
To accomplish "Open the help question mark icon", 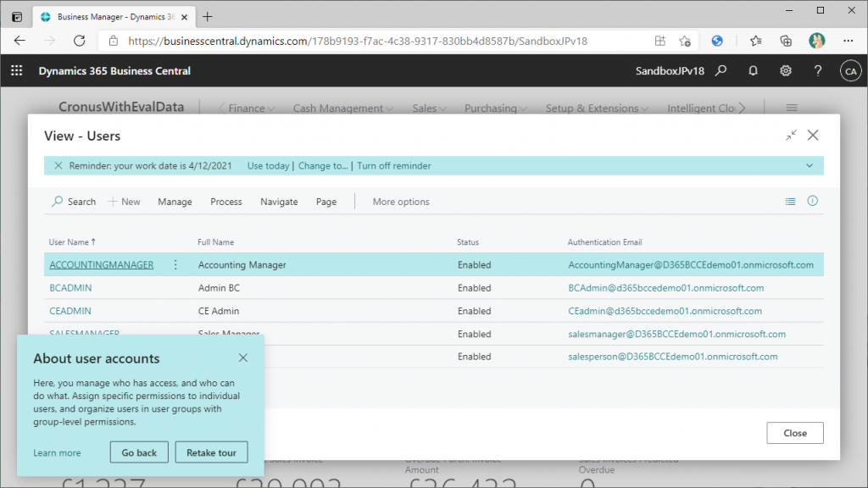I will [x=818, y=71].
